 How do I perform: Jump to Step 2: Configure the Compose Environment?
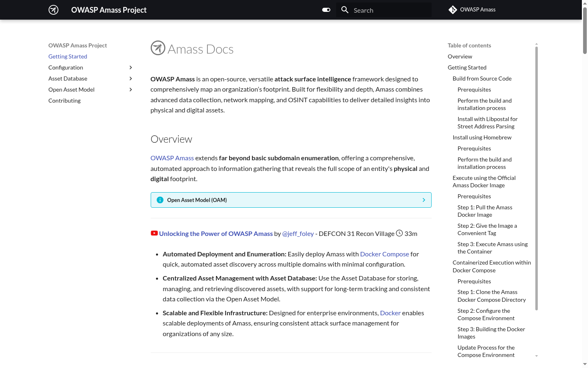486,314
